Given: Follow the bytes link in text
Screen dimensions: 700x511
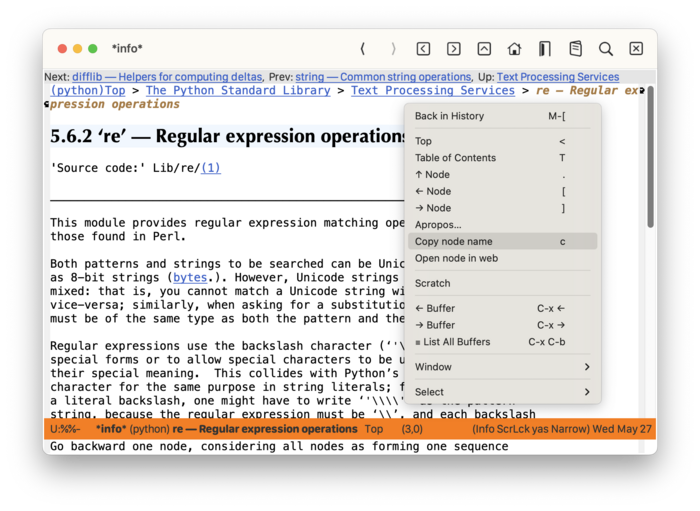Looking at the screenshot, I should click(x=190, y=277).
